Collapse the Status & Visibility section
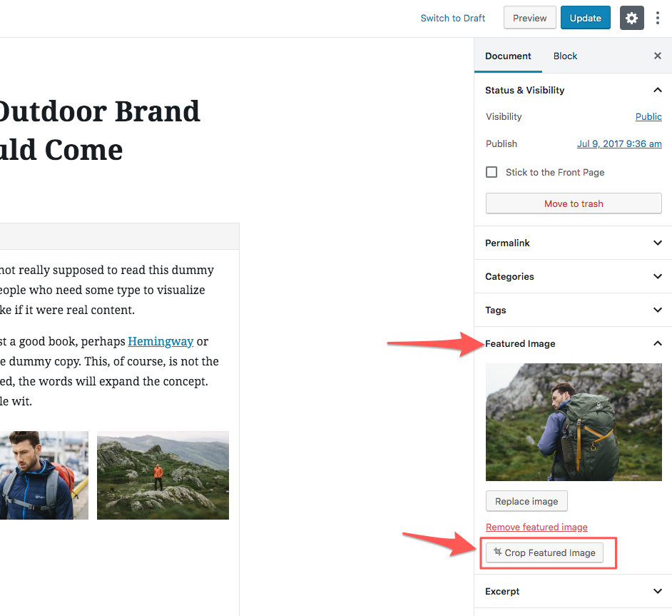This screenshot has height=616, width=672. point(657,90)
